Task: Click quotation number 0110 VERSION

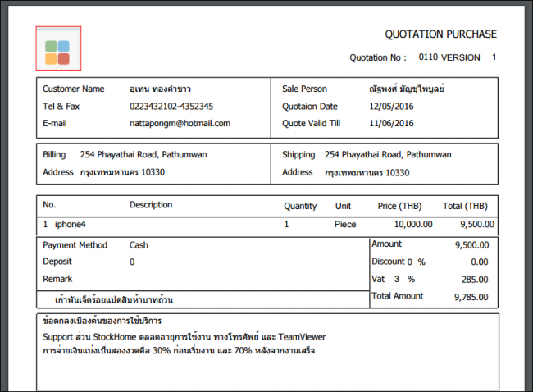Action: click(449, 57)
